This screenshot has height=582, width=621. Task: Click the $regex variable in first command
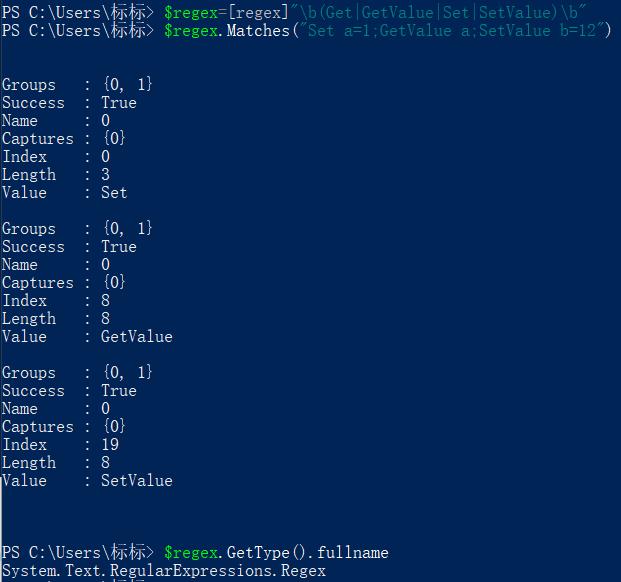pyautogui.click(x=191, y=13)
